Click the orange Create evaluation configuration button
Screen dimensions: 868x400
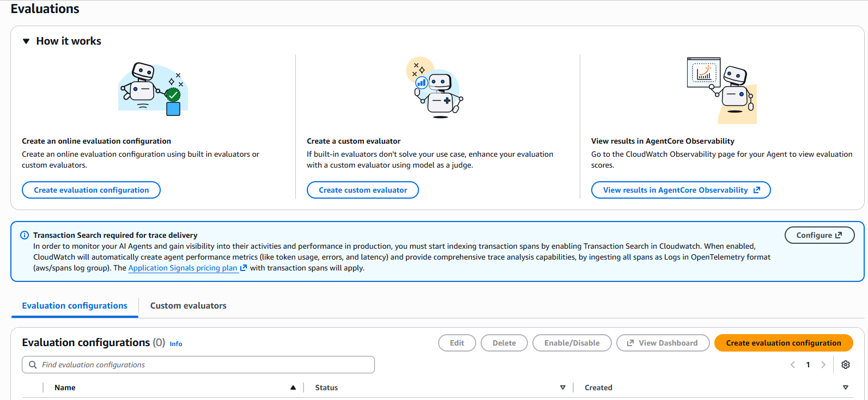coord(783,343)
